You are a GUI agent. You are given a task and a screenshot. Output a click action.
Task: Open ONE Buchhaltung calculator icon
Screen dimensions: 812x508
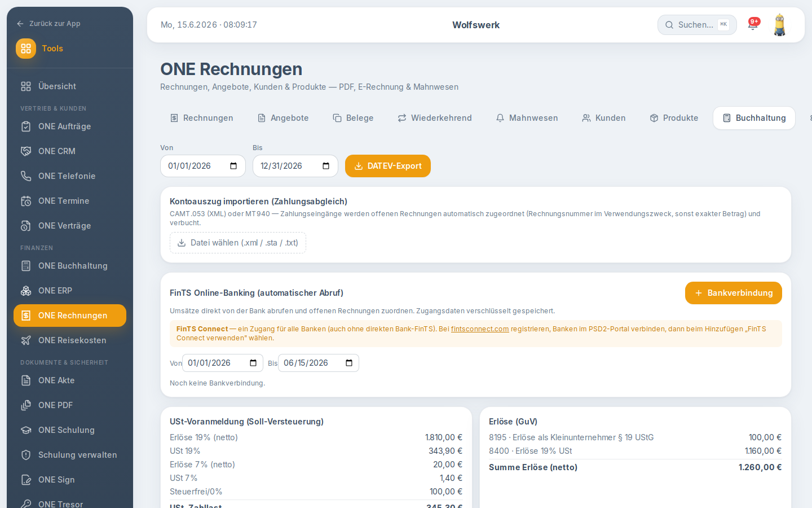point(26,266)
